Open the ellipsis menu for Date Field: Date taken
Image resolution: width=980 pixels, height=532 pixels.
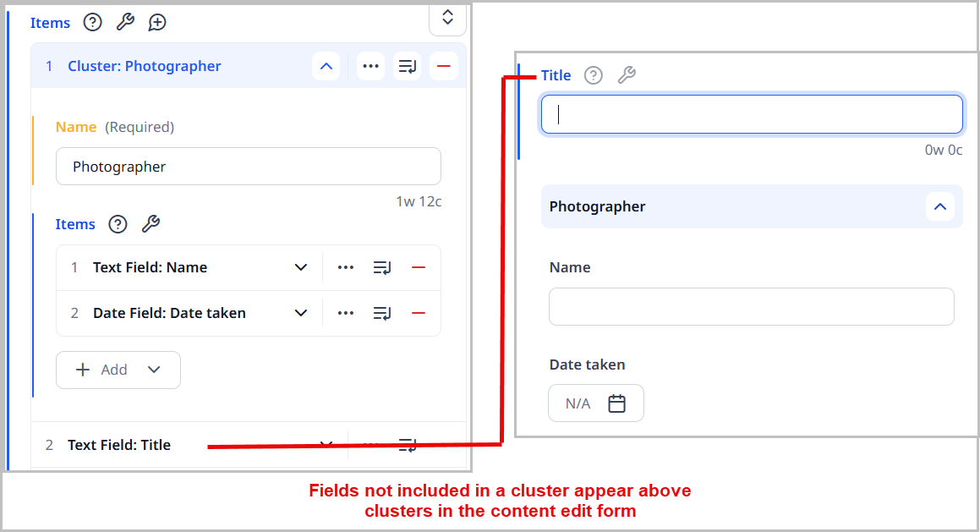(345, 312)
